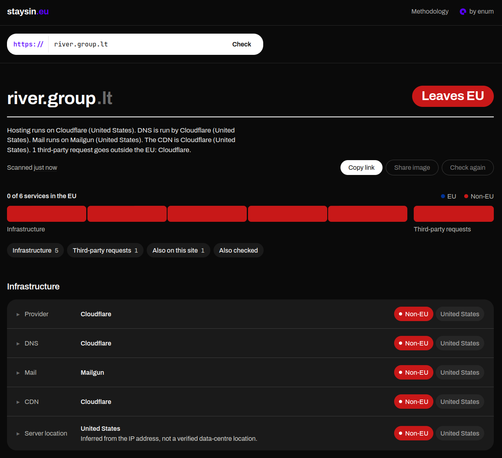The image size is (502, 458).
Task: Click the Copy link button
Action: coord(361,167)
